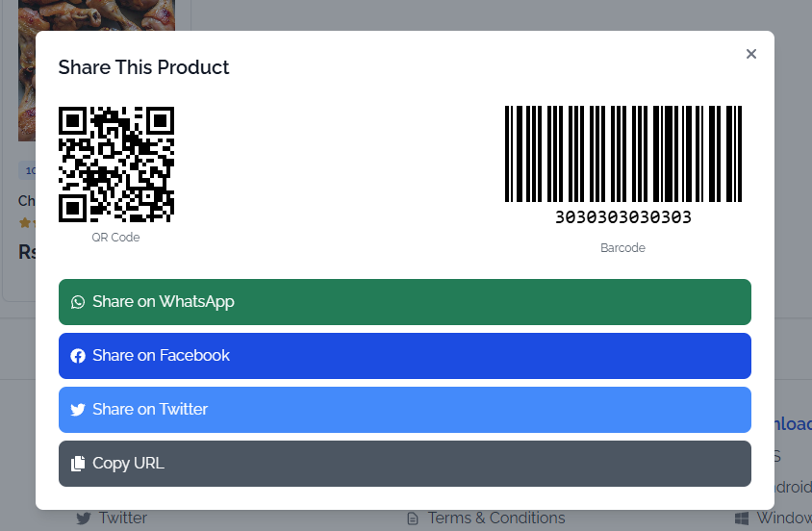
Task: Click the Twitter bird icon in the footer
Action: pyautogui.click(x=84, y=518)
